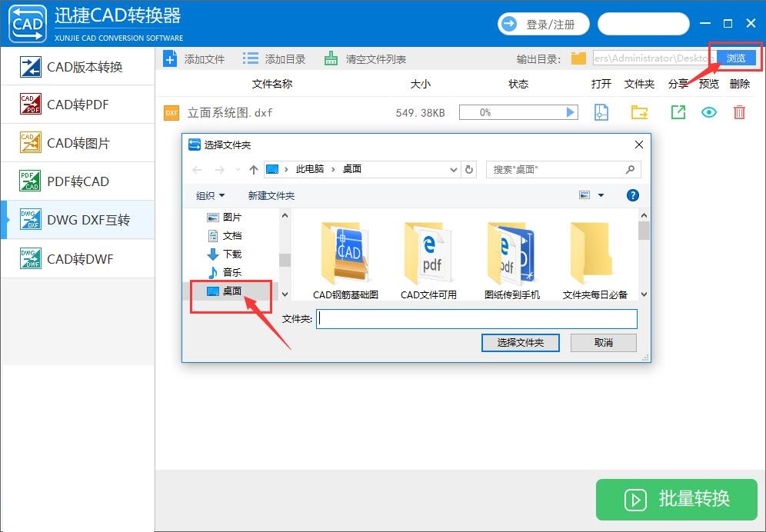Click the 浏览 button for output directory
This screenshot has height=532, width=766.
[x=736, y=58]
